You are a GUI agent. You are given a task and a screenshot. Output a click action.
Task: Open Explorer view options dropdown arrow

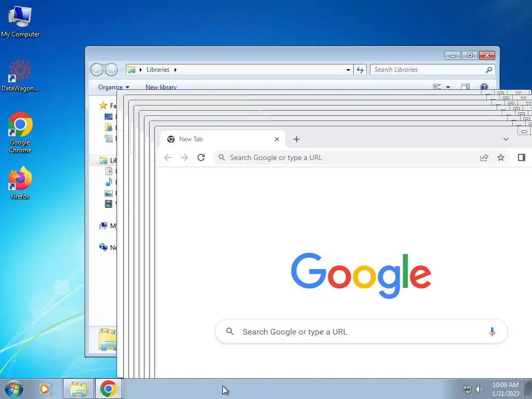448,87
